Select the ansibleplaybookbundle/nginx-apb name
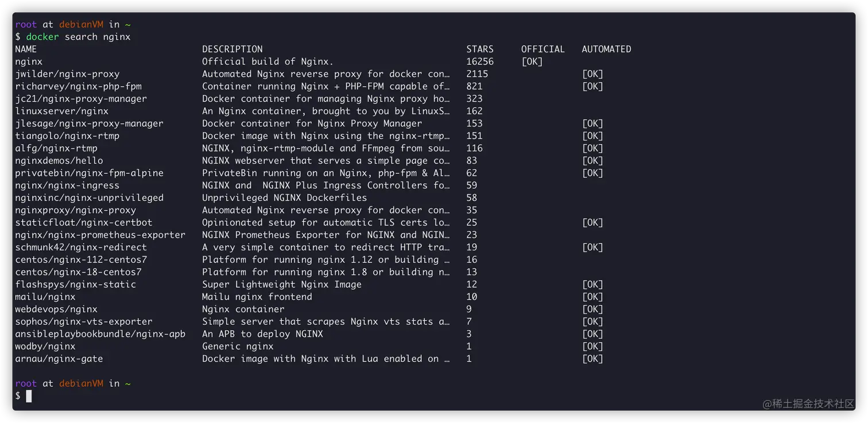This screenshot has height=423, width=868. (100, 334)
